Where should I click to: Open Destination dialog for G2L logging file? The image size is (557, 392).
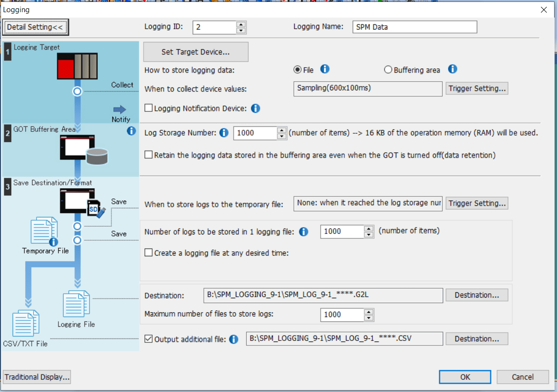coord(477,295)
